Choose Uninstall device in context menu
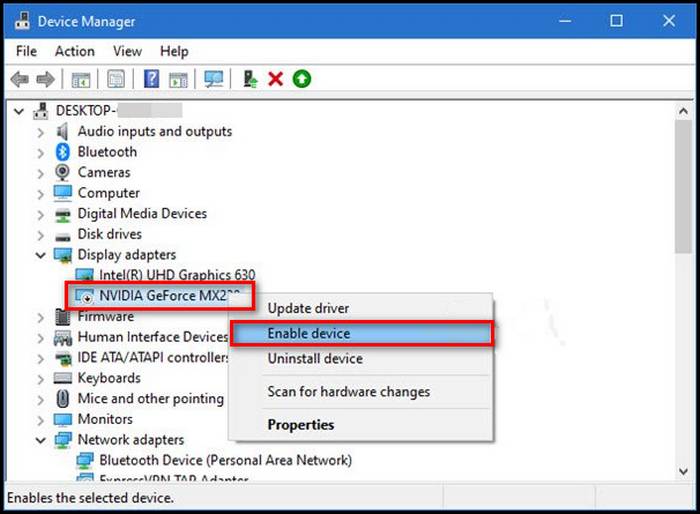The image size is (700, 514). point(362,358)
